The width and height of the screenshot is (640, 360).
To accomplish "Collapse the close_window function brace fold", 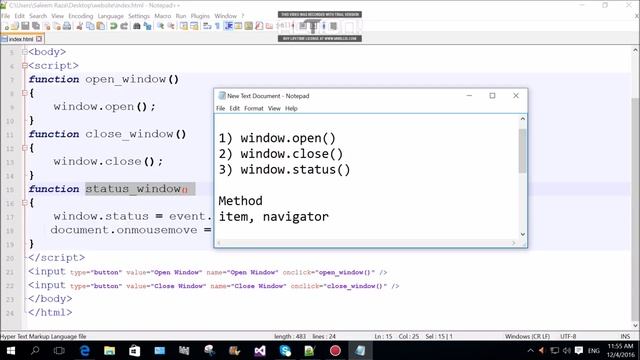I will (x=25, y=148).
